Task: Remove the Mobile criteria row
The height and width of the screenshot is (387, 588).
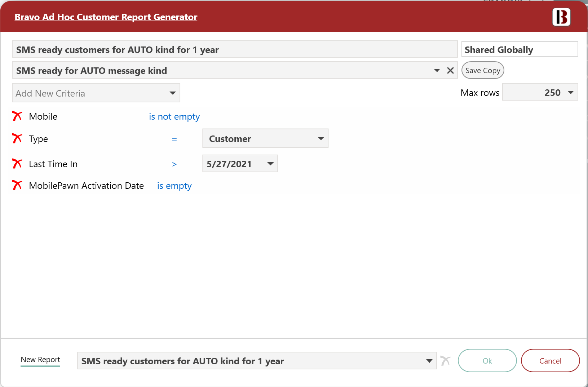Action: (17, 116)
